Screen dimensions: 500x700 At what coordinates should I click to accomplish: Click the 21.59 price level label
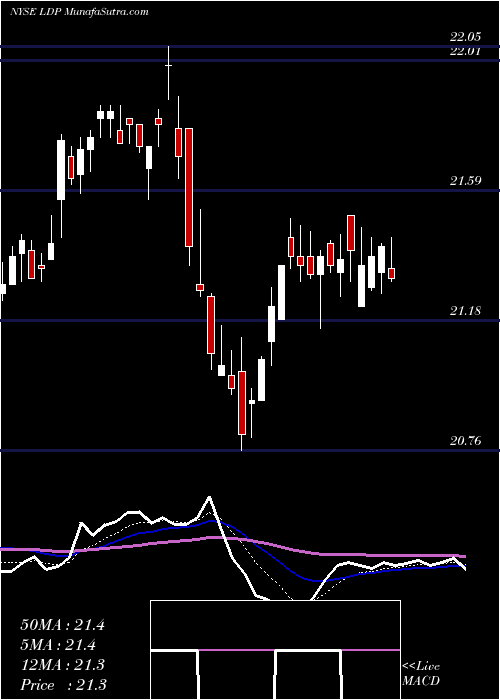467,181
